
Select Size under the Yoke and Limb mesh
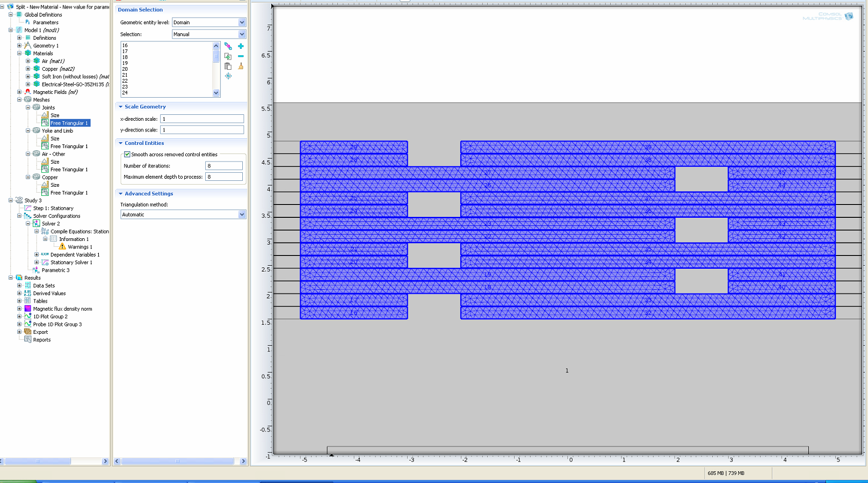tap(55, 138)
